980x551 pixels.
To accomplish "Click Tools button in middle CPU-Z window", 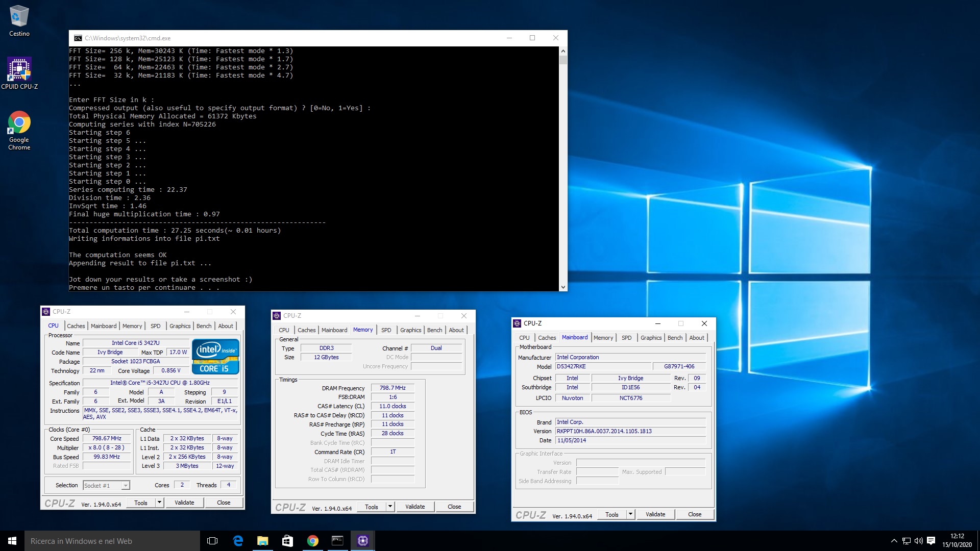I will pos(372,507).
